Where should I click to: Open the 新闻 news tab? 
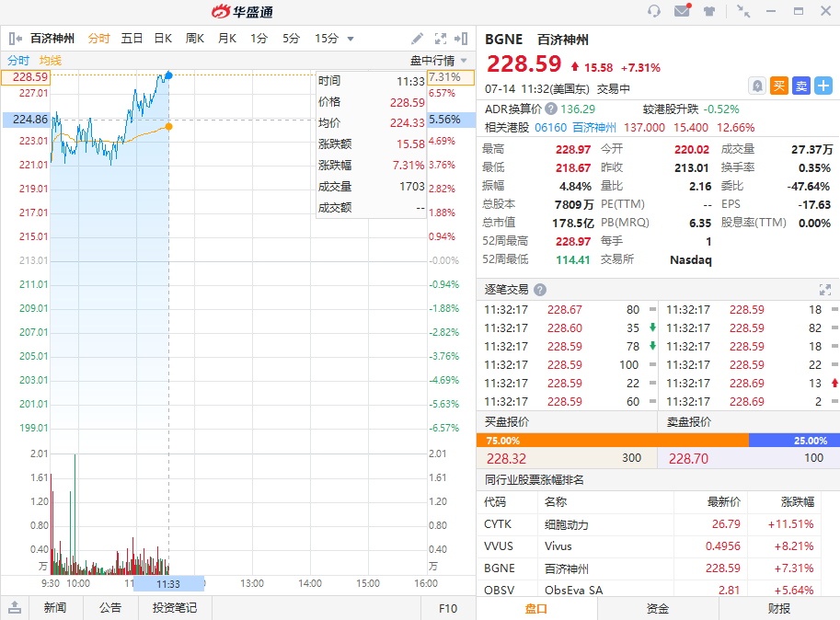55,608
